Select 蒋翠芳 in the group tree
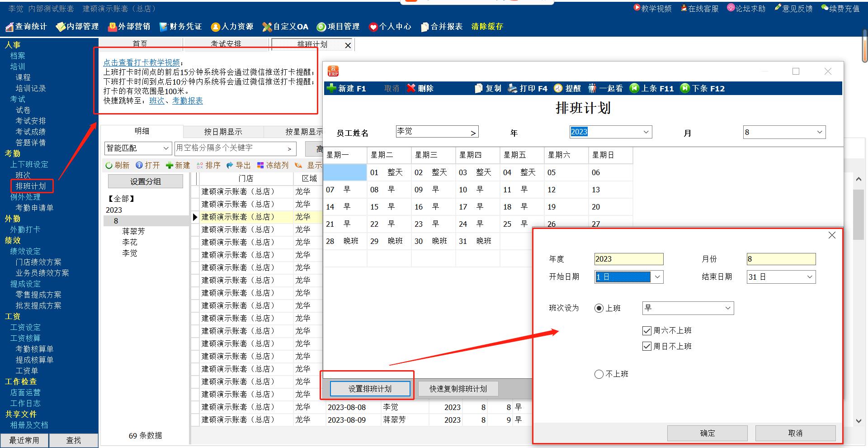Image resolution: width=868 pixels, height=448 pixels. click(x=133, y=231)
